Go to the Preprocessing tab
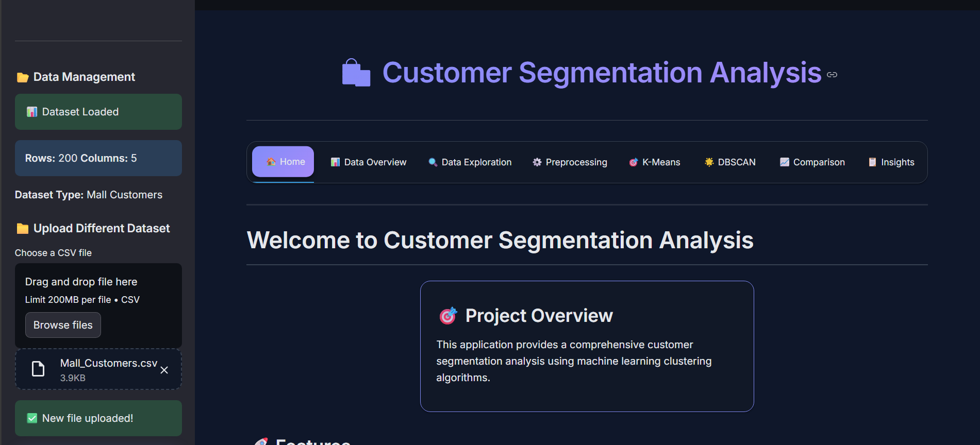Viewport: 980px width, 445px height. pos(570,162)
